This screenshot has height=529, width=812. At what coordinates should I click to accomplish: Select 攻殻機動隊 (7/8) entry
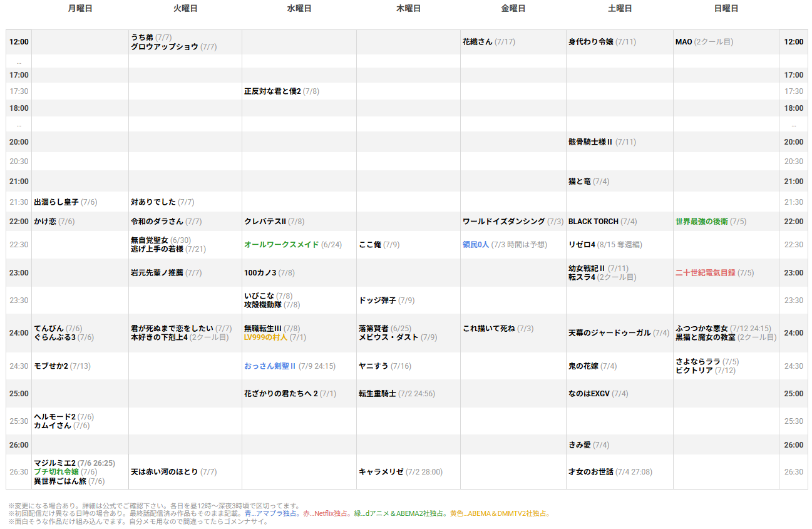pyautogui.click(x=272, y=305)
